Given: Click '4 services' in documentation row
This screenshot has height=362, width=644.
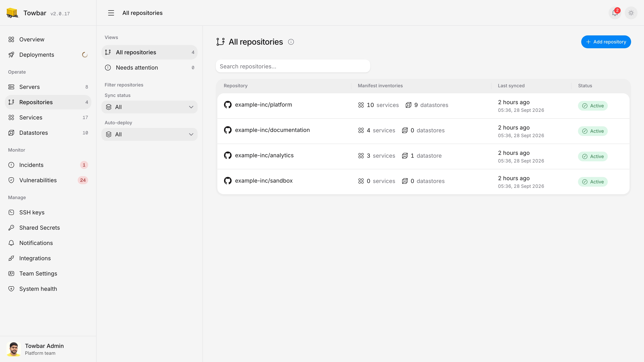Looking at the screenshot, I should pos(377,130).
